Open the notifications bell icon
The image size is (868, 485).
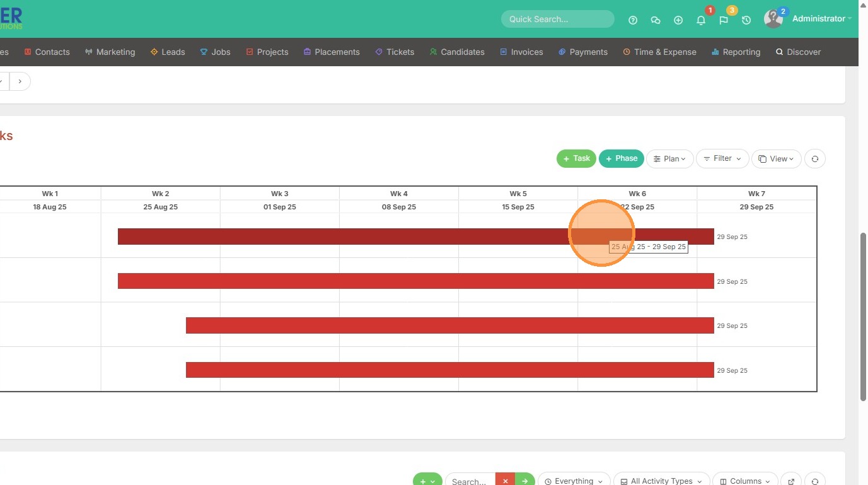[x=701, y=20]
